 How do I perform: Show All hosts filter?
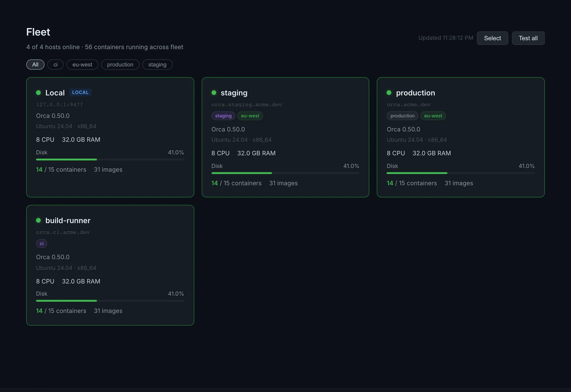[x=35, y=65]
